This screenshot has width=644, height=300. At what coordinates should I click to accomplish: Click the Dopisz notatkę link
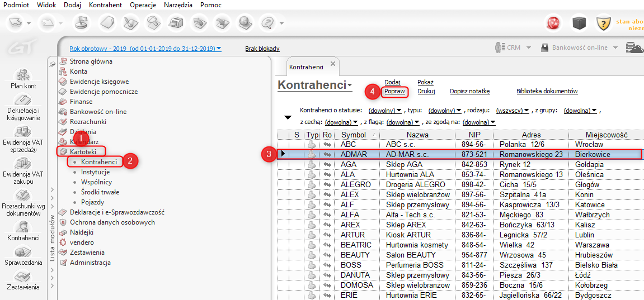point(470,92)
